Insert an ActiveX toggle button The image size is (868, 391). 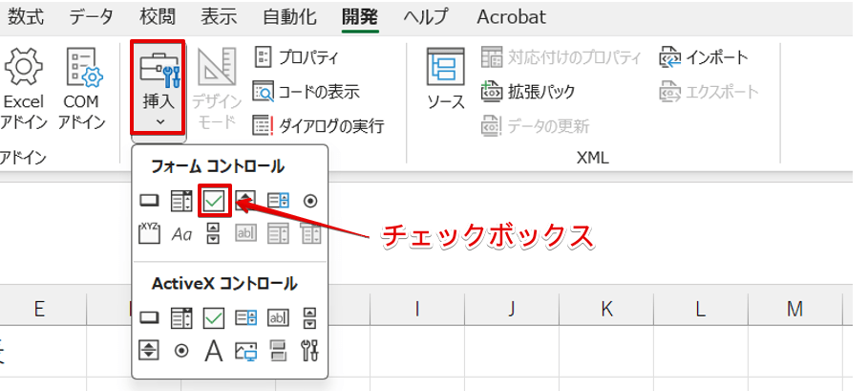[x=278, y=351]
